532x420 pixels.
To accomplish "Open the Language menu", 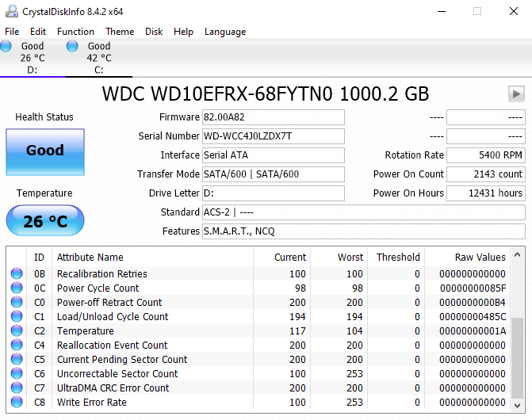I will tap(225, 32).
